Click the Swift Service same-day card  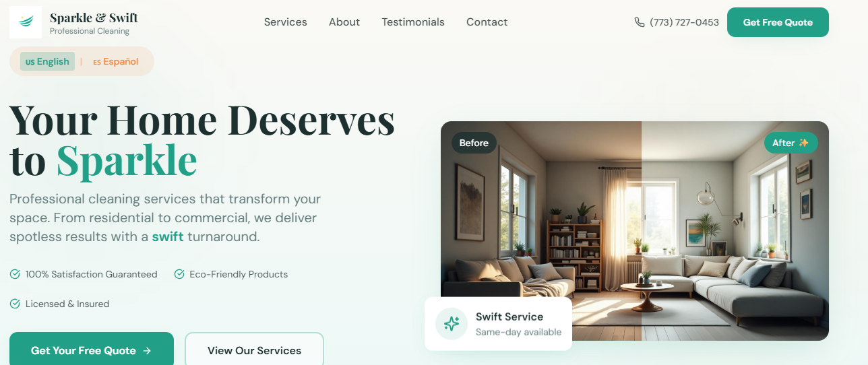498,324
